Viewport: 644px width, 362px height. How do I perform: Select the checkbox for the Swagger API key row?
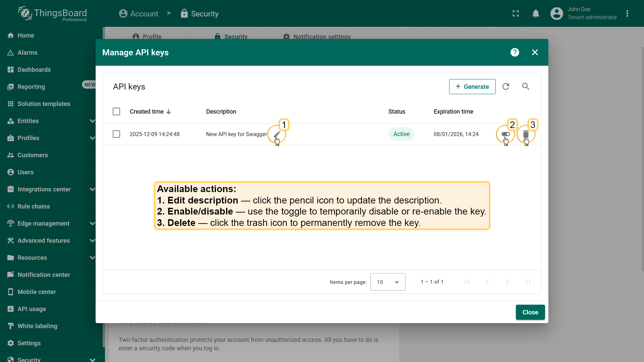(x=116, y=134)
